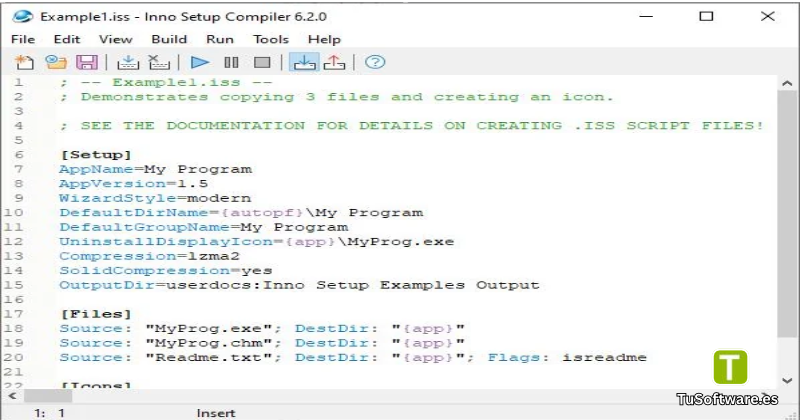
Task: Click the AppVersion=1.5 line
Action: click(134, 183)
